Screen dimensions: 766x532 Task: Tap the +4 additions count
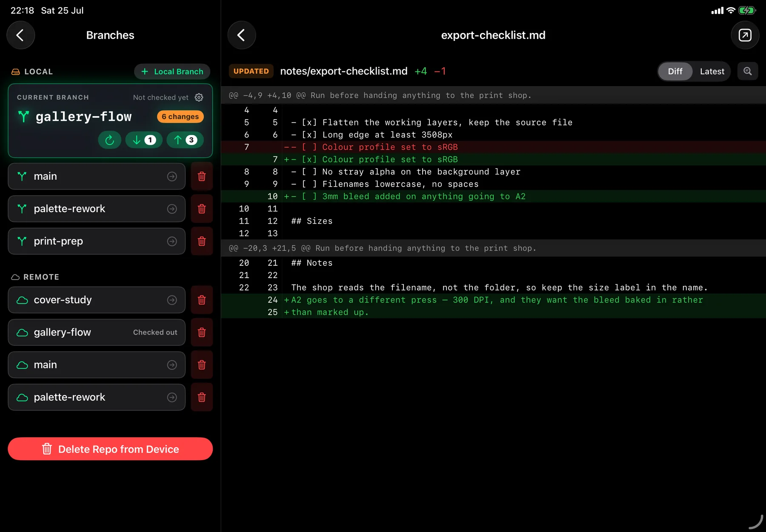[x=420, y=71]
